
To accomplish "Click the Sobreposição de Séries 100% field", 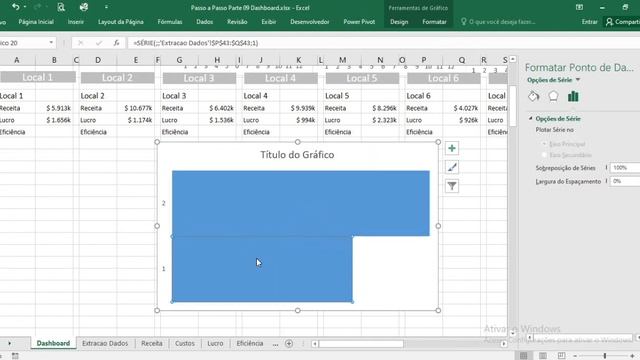I will [x=624, y=168].
